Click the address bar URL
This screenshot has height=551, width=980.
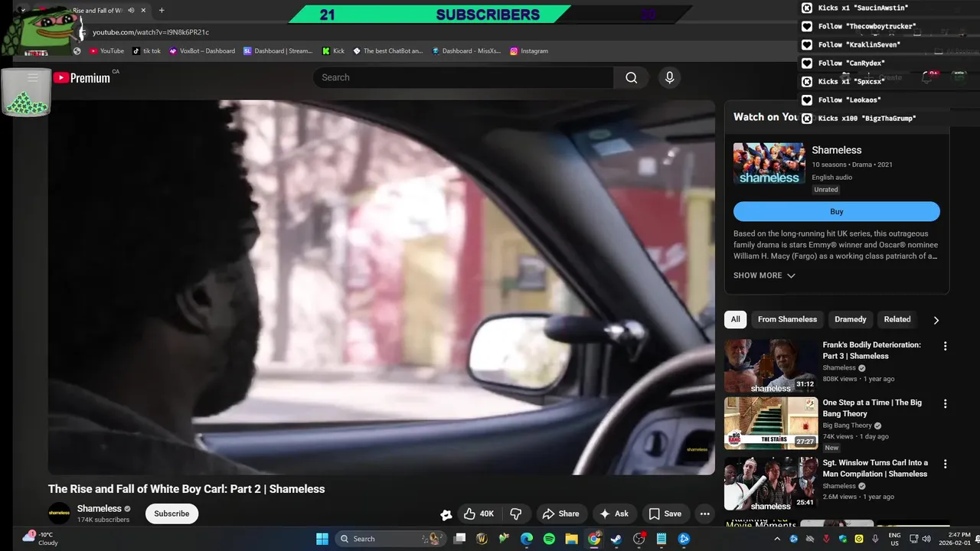coord(151,32)
